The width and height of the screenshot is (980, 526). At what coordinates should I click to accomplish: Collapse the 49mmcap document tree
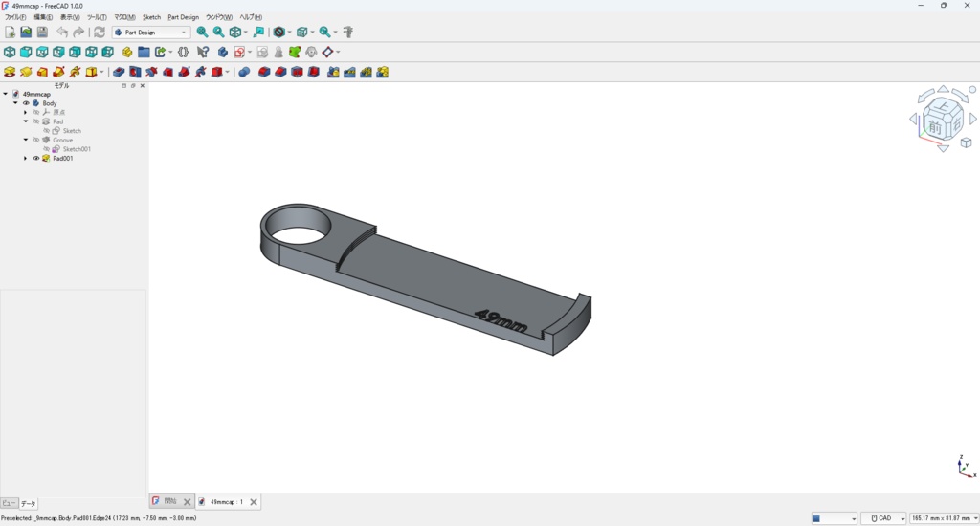pyautogui.click(x=5, y=94)
